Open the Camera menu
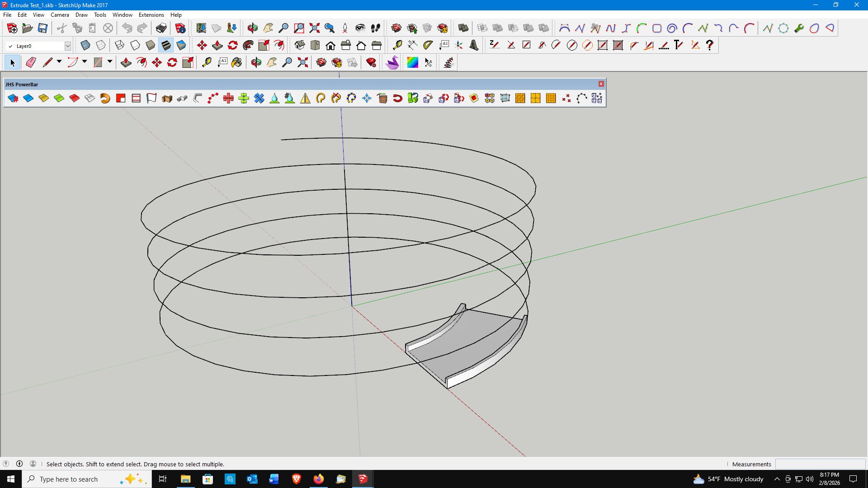 point(60,15)
